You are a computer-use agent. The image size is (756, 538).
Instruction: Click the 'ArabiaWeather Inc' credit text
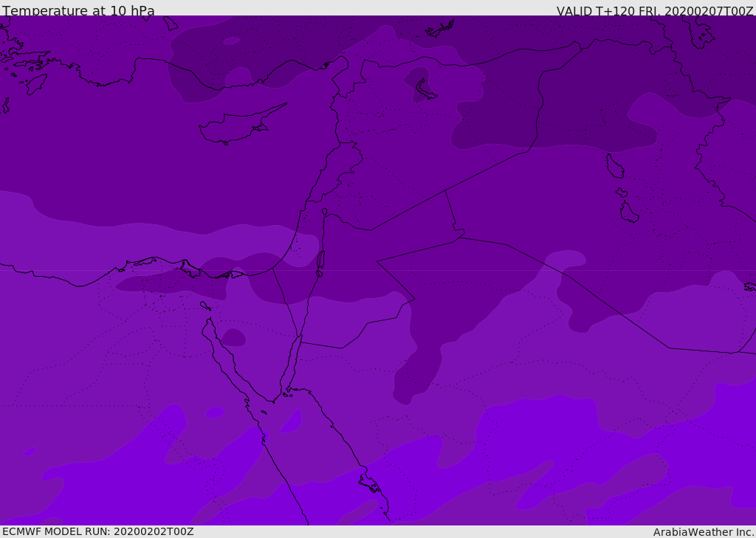703,532
